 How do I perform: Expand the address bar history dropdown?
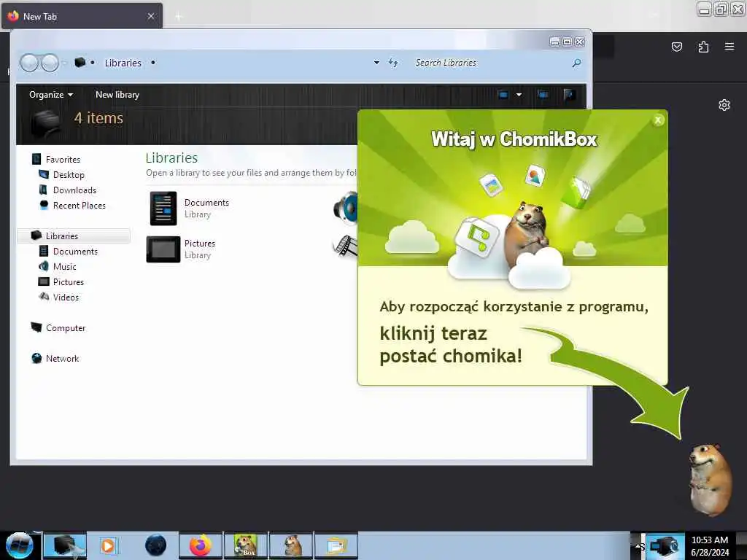(376, 63)
